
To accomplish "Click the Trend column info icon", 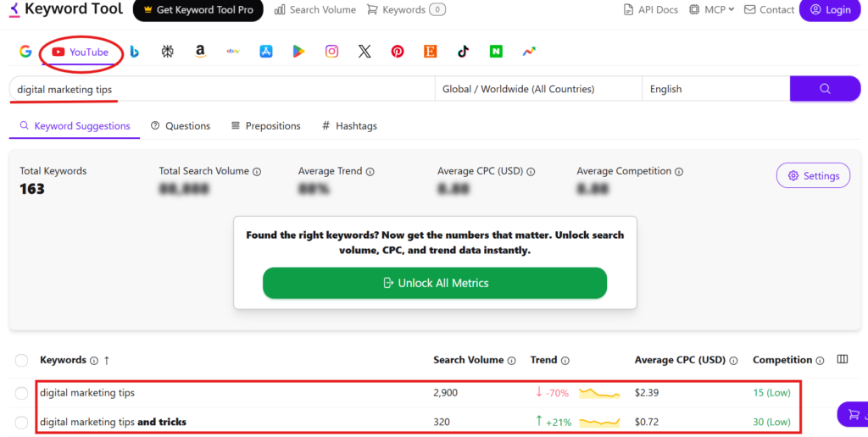I will [565, 361].
